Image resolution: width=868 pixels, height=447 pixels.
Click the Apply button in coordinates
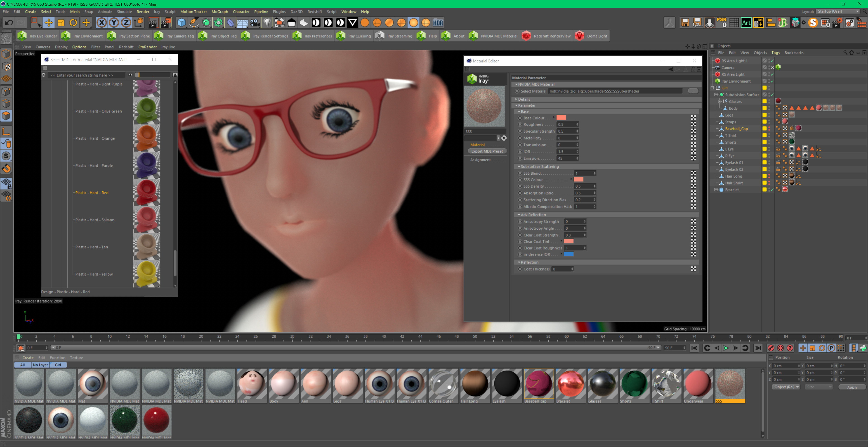[x=852, y=387]
